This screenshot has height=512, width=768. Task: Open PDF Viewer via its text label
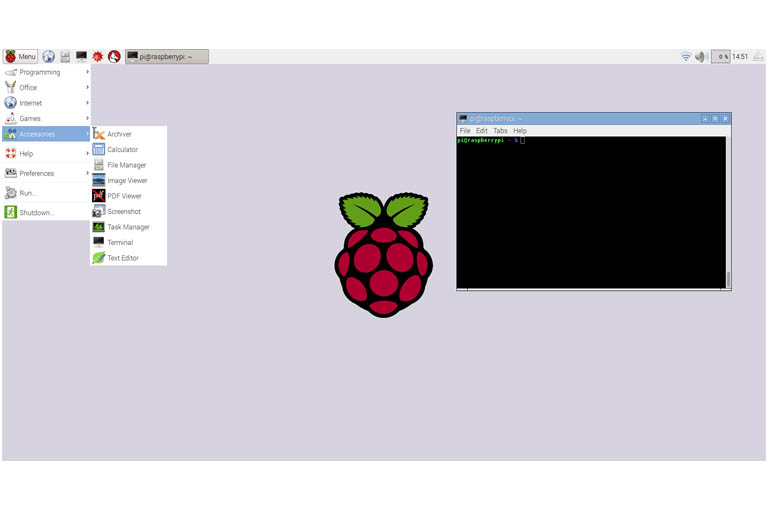click(124, 196)
